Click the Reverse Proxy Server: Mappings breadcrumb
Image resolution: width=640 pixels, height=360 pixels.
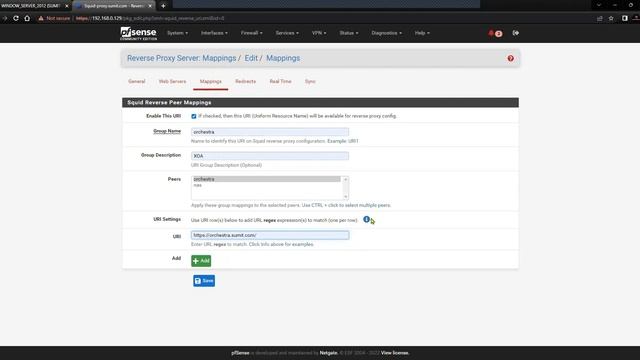tap(182, 58)
